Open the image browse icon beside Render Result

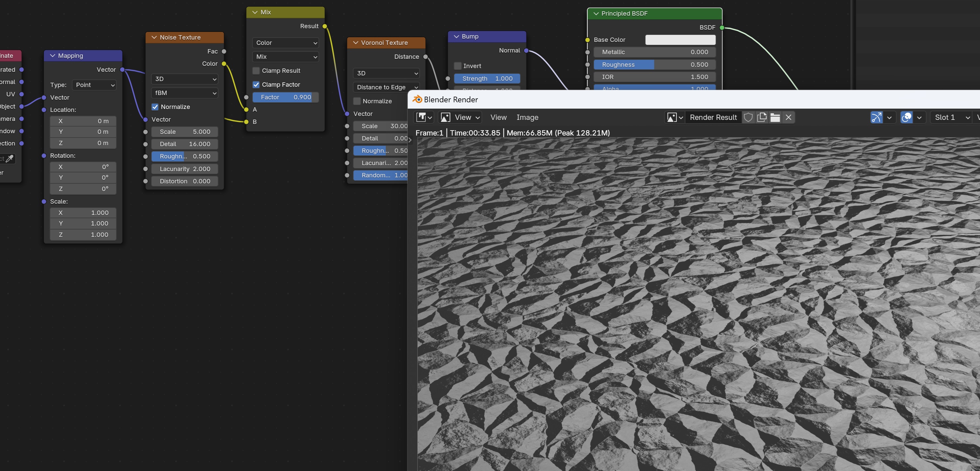674,118
